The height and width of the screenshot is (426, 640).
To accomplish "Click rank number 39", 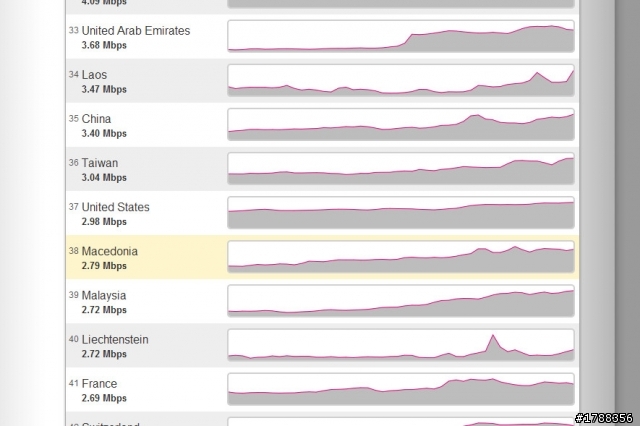I will (73, 295).
